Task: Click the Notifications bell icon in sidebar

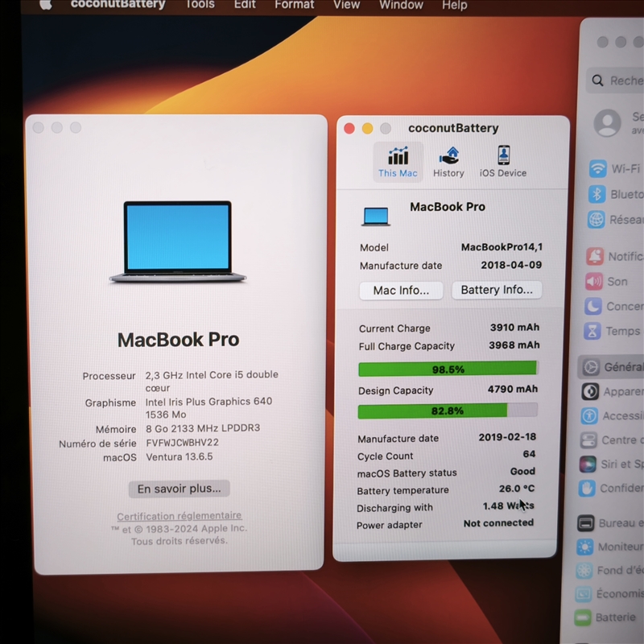Action: 595,257
